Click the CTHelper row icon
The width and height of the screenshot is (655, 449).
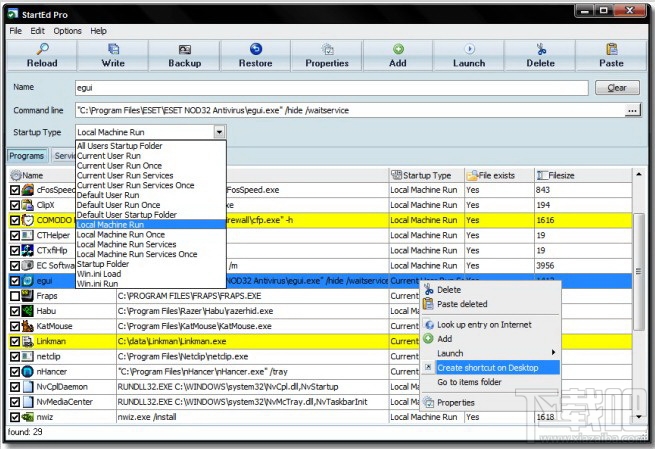point(28,235)
